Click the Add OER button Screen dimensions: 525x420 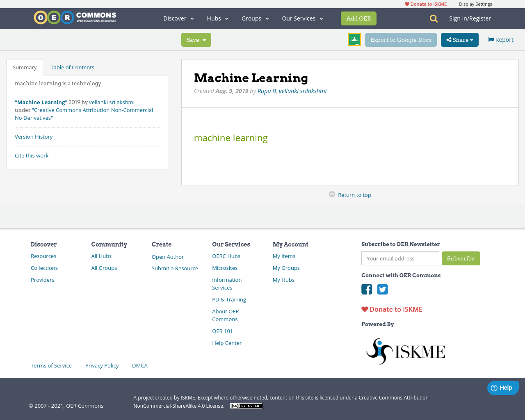point(358,18)
